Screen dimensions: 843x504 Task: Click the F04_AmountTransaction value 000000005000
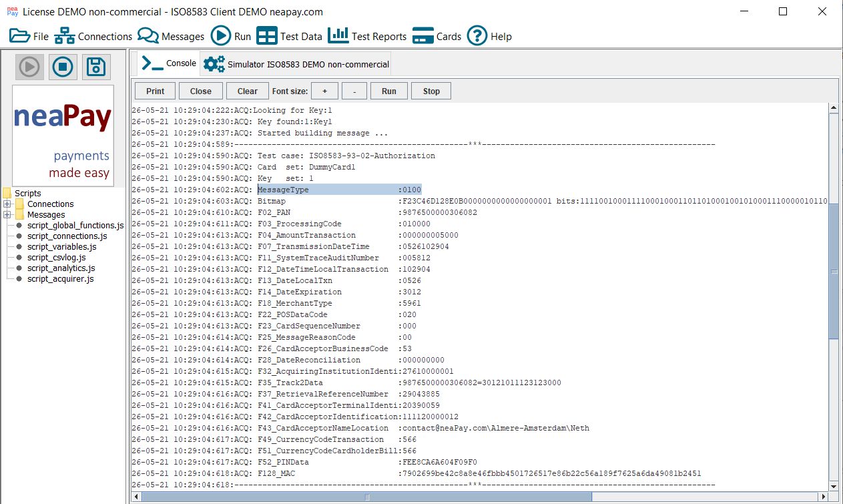click(431, 235)
